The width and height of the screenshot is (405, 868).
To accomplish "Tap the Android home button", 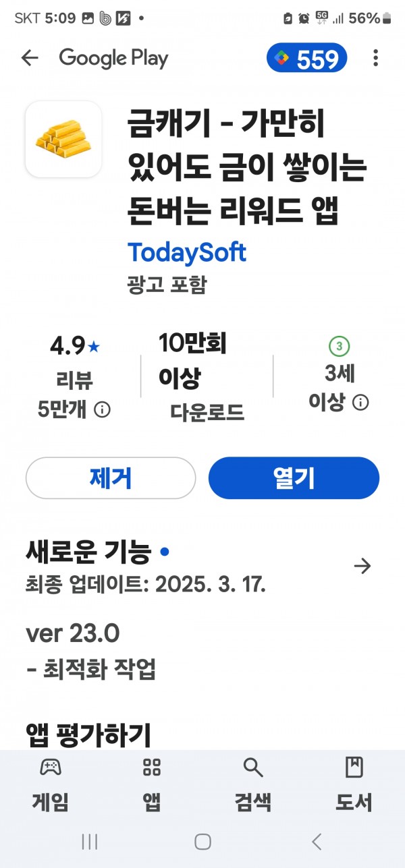I will [202, 841].
